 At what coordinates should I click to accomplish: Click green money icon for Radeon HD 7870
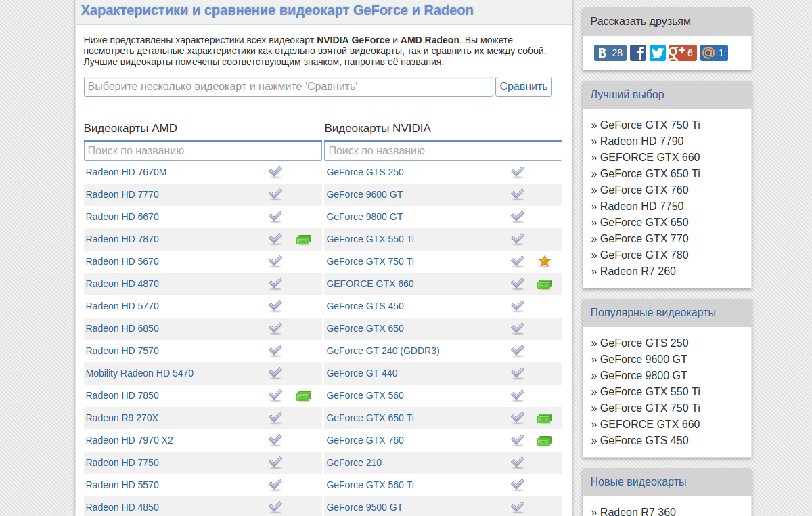pos(304,240)
